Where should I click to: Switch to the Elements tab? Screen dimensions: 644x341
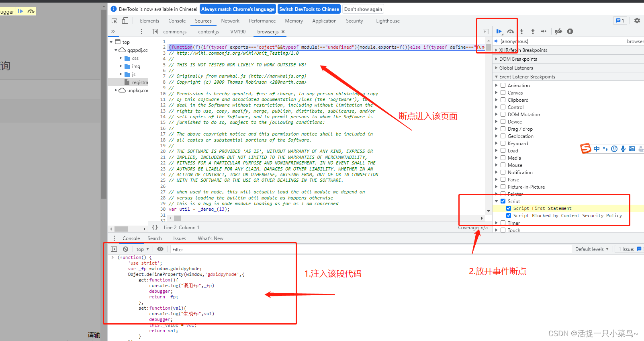pos(149,21)
